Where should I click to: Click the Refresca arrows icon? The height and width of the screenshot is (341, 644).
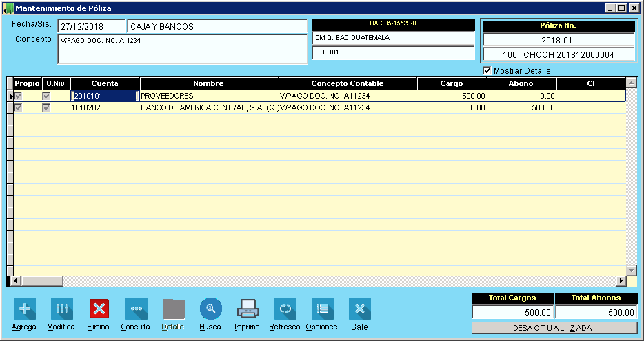click(x=285, y=309)
